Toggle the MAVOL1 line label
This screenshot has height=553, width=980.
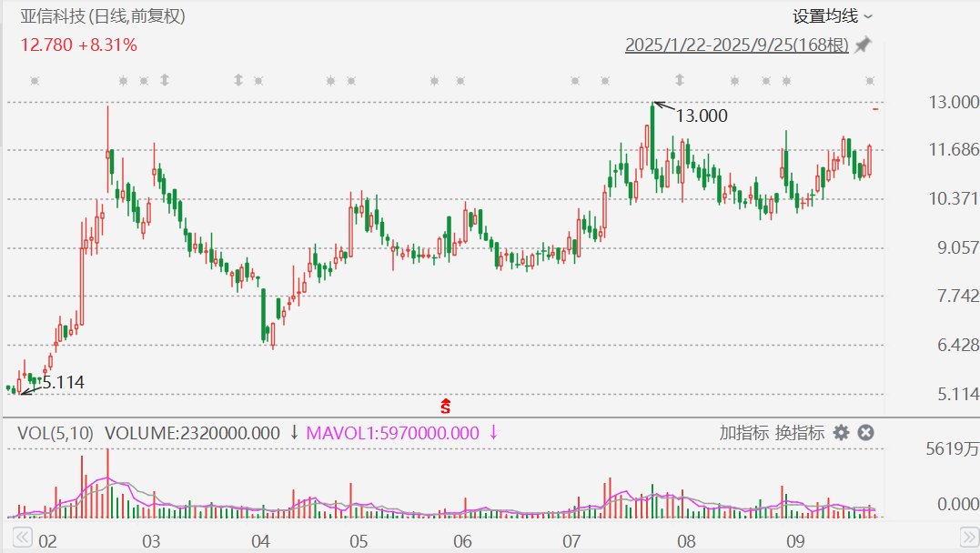click(x=392, y=433)
